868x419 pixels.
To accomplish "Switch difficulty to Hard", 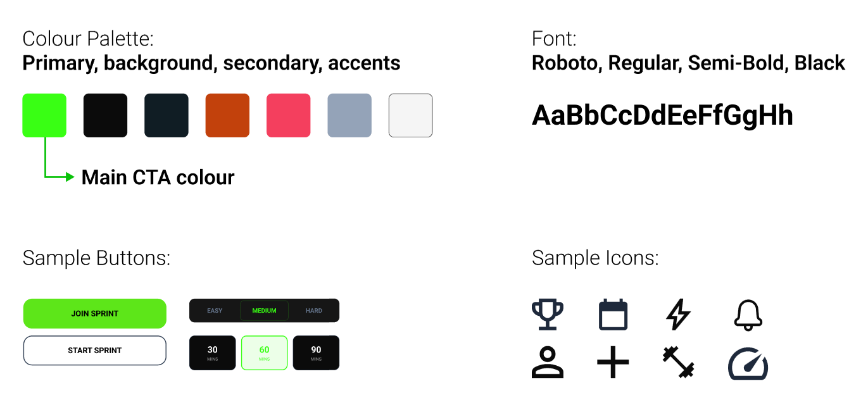I will coord(314,311).
